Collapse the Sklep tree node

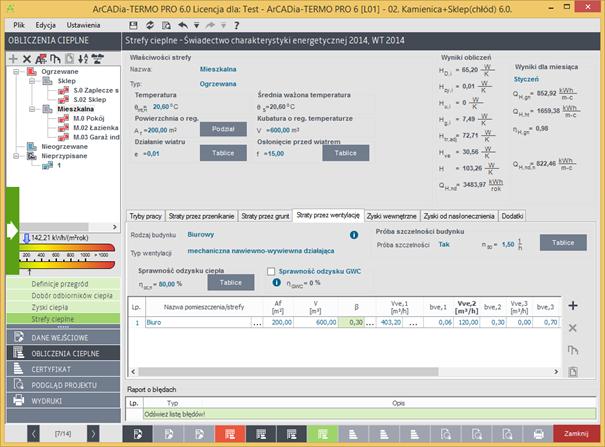click(x=32, y=81)
